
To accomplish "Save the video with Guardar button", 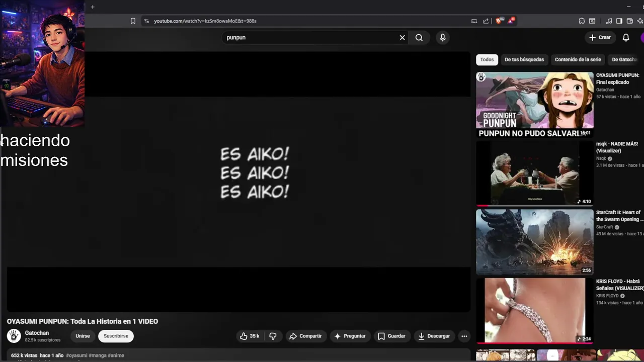I will [391, 336].
